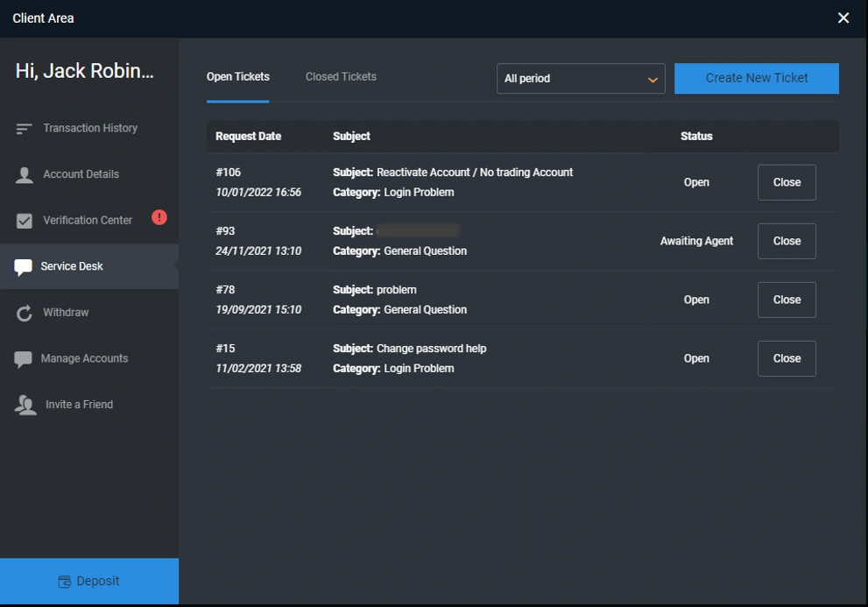This screenshot has height=607, width=868.
Task: Click the Service Desk chat bubble icon
Action: (24, 267)
